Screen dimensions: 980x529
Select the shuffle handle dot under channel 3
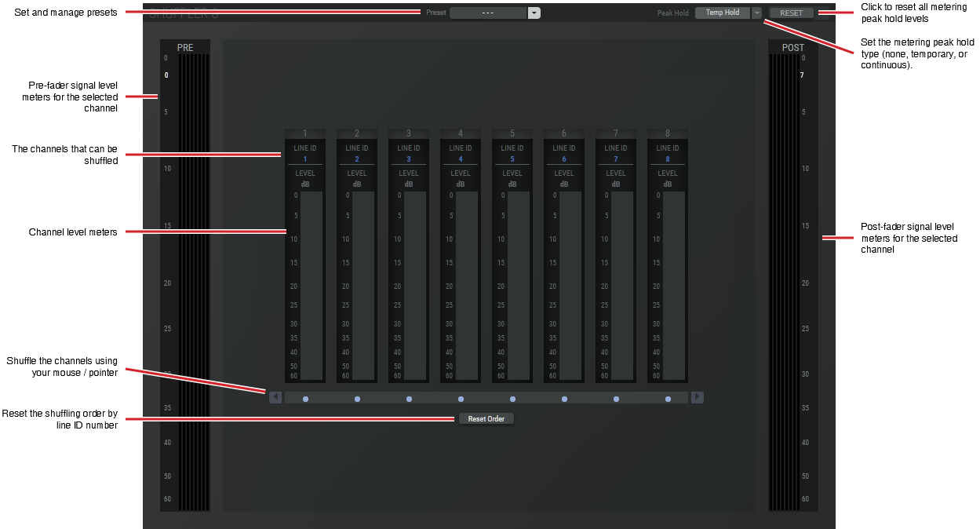click(409, 399)
